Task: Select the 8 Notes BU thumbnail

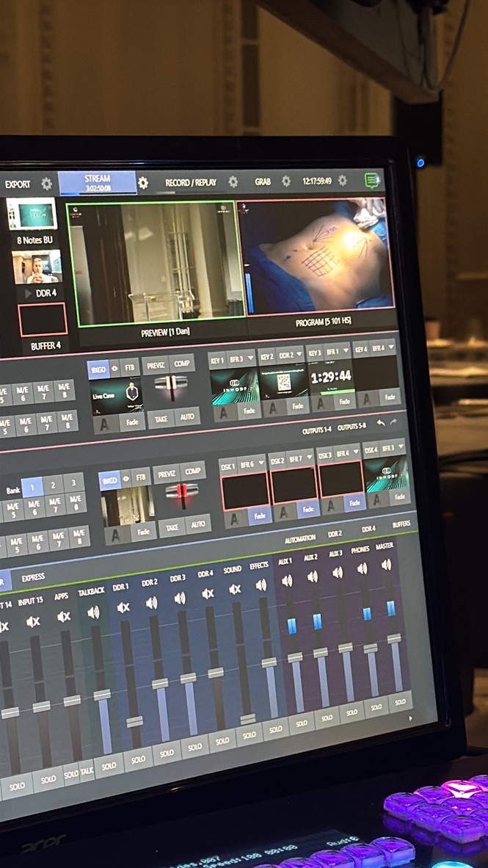Action: point(32,214)
